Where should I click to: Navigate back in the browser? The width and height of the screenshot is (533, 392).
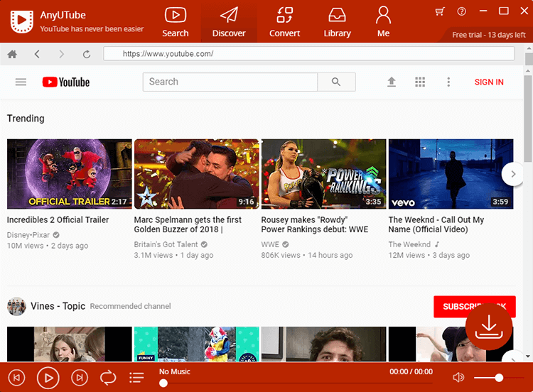[x=37, y=54]
